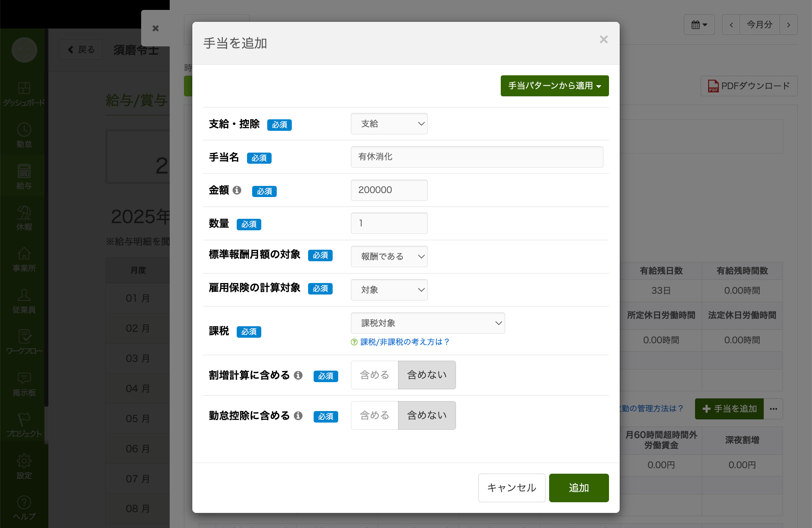The width and height of the screenshot is (812, 528).
Task: Open the 従業員 sidebar menu item
Action: point(24,300)
